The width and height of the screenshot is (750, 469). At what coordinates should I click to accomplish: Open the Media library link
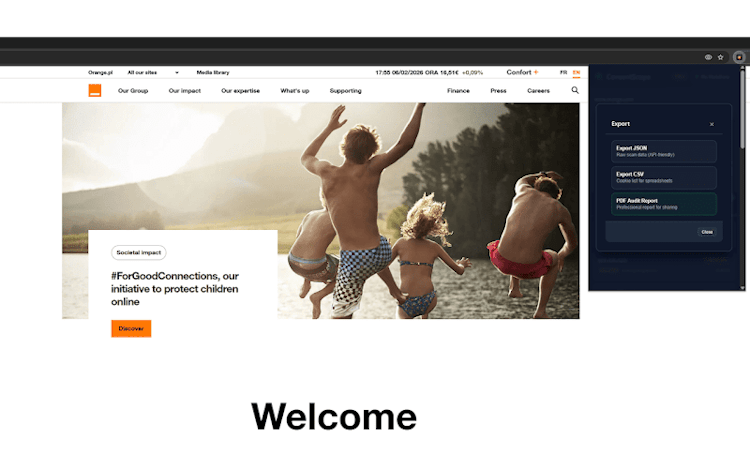[212, 72]
